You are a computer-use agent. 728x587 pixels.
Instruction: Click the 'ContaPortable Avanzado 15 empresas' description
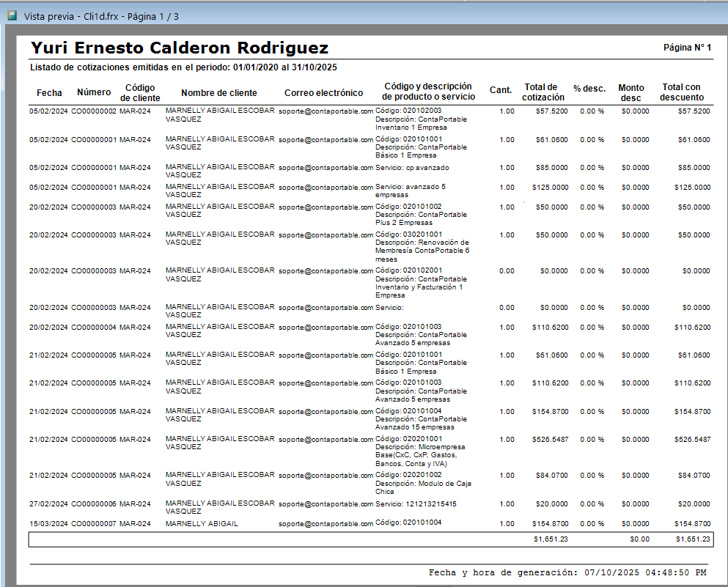point(421,423)
